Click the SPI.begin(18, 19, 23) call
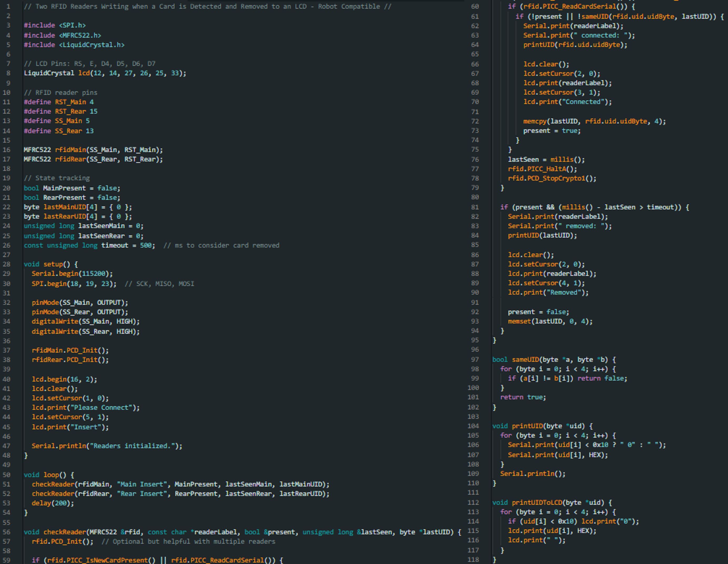The image size is (728, 564). tap(74, 284)
